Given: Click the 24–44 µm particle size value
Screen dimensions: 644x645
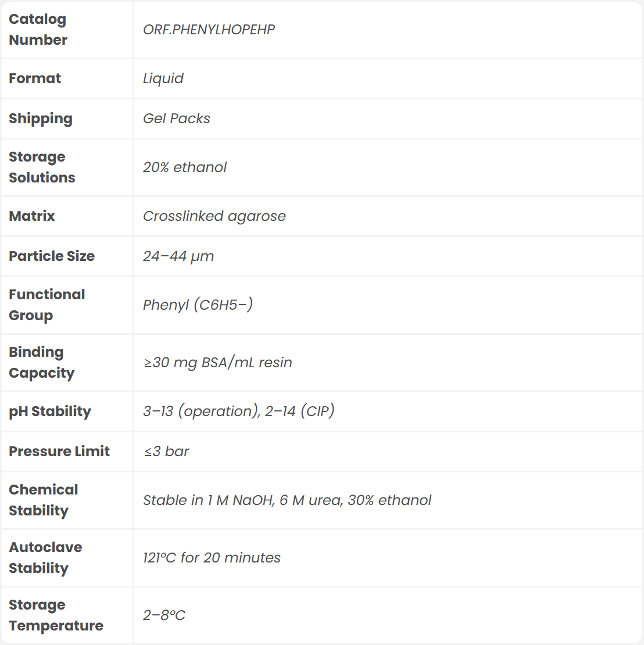Looking at the screenshot, I should 178,256.
